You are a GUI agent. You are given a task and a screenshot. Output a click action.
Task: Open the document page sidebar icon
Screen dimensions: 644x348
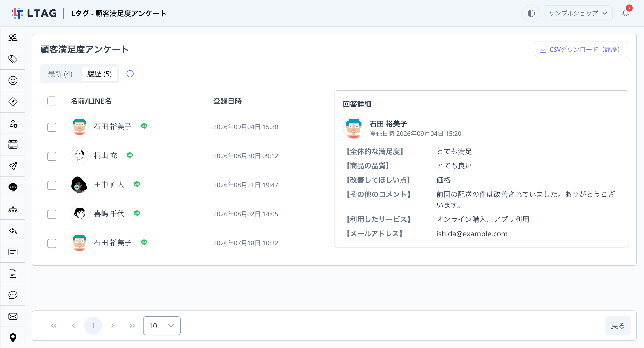point(13,274)
